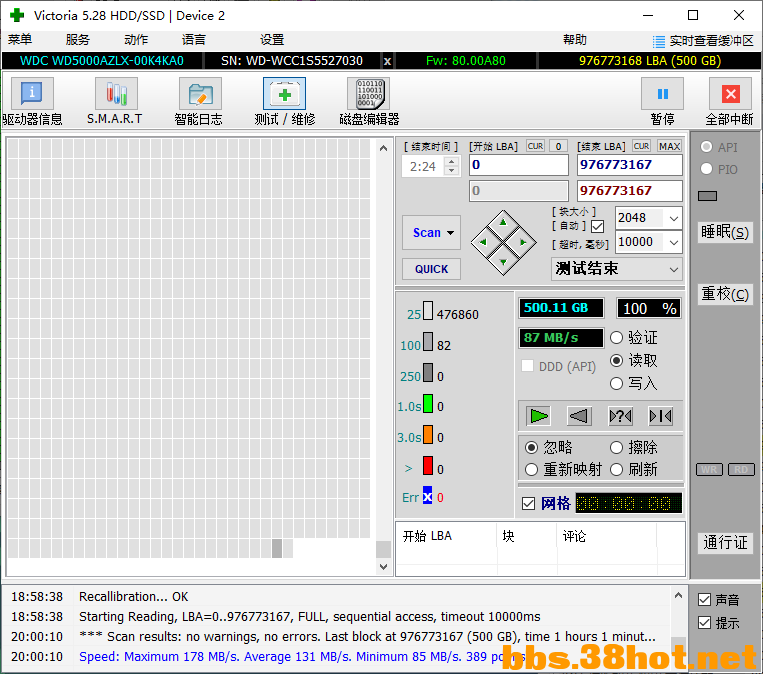This screenshot has width=763, height=674.
Task: Open the 动作 menu
Action: tap(136, 40)
